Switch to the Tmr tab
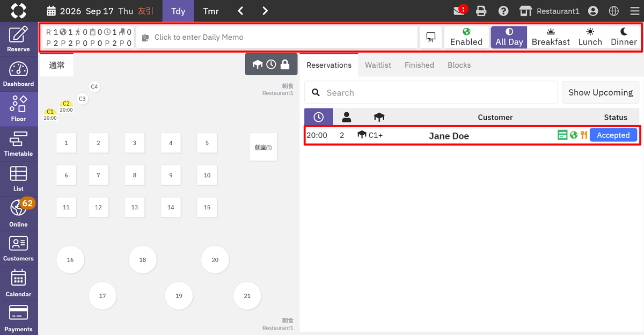 tap(211, 11)
